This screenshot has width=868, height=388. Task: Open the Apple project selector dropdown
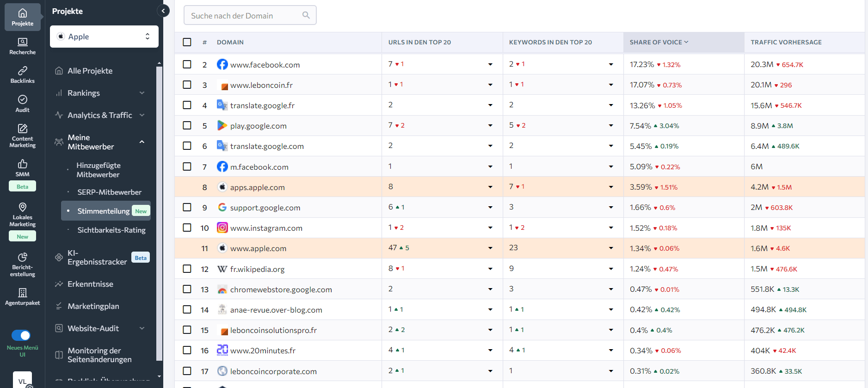(x=104, y=37)
